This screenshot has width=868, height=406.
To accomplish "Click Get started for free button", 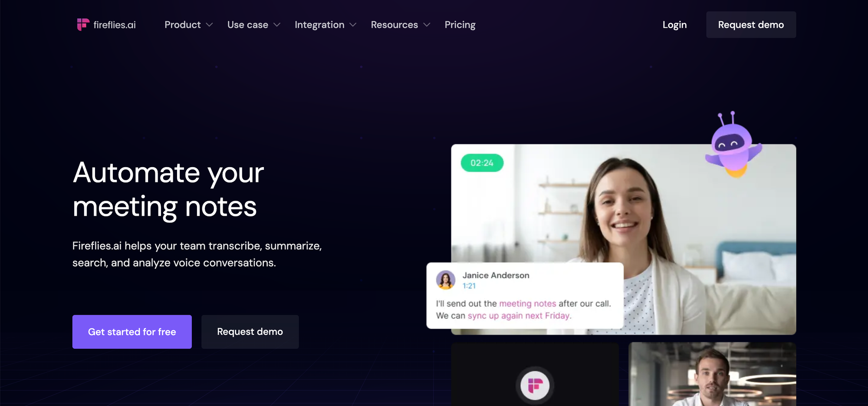I will pyautogui.click(x=132, y=332).
